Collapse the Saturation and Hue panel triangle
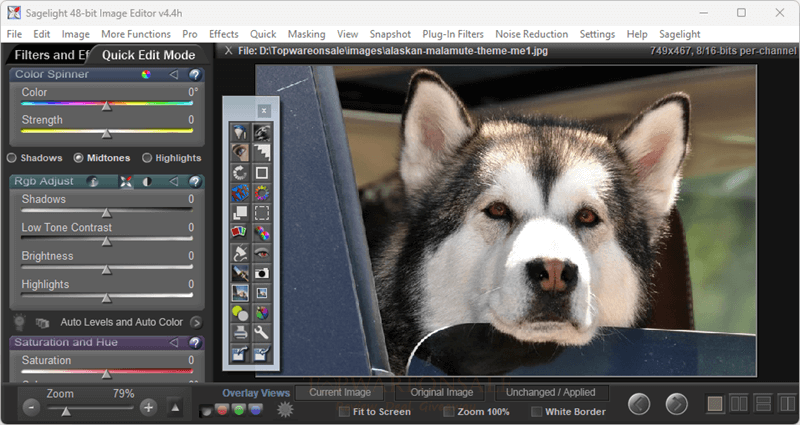800x425 pixels. pyautogui.click(x=173, y=342)
